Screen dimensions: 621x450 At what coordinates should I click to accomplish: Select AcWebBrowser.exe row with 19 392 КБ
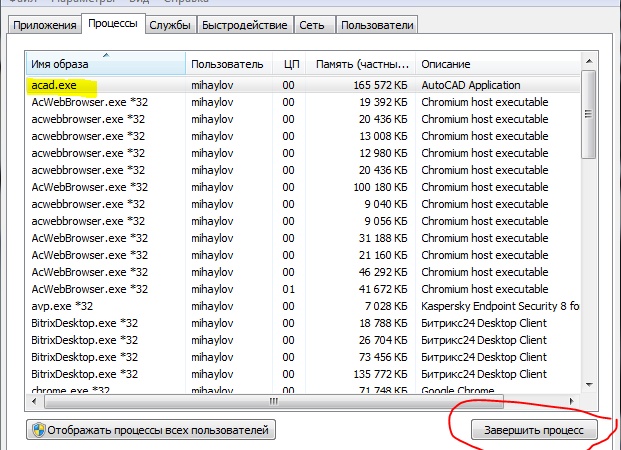coord(303,102)
